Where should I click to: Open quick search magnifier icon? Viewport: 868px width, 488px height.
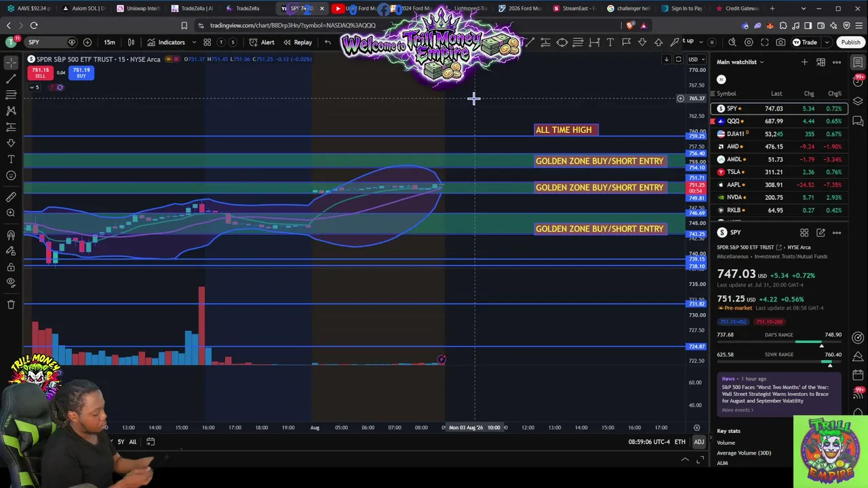[732, 42]
